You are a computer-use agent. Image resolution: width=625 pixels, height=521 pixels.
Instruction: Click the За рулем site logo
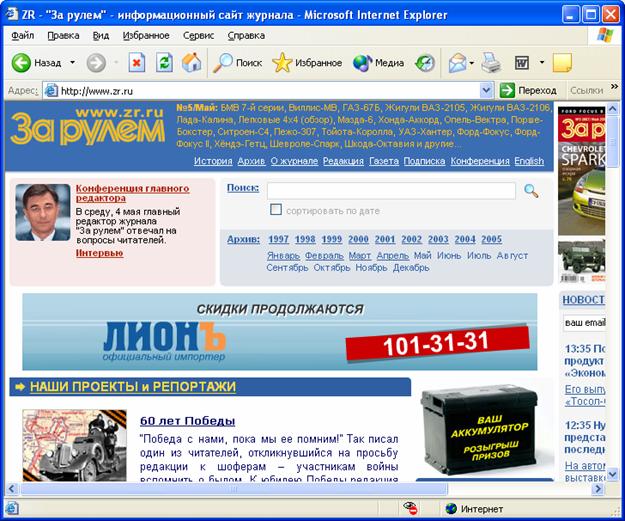pyautogui.click(x=87, y=126)
